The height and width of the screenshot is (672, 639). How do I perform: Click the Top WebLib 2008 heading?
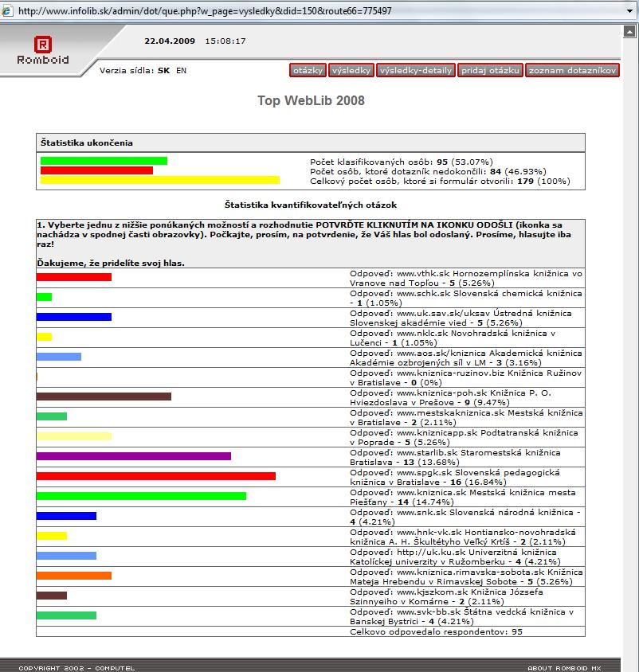(x=311, y=100)
